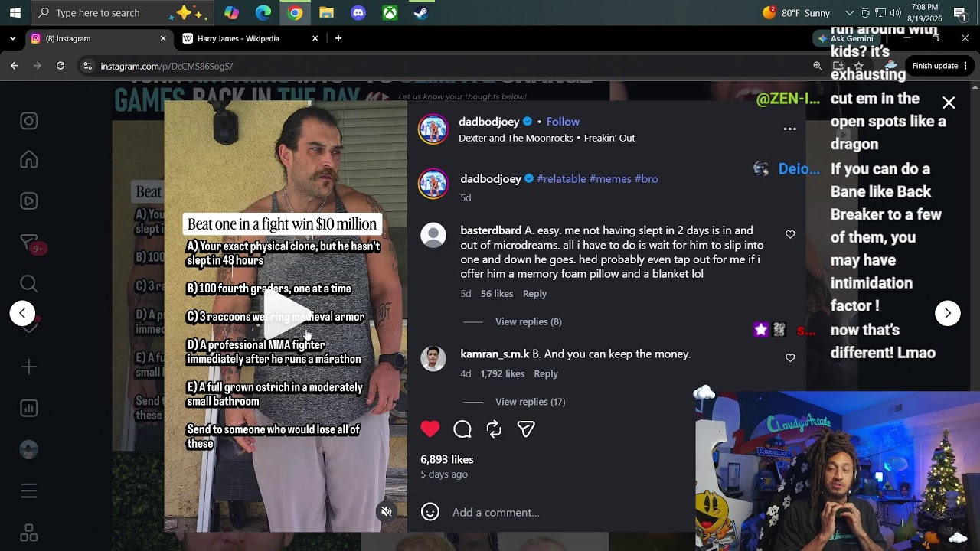This screenshot has height=551, width=980.
Task: Show hidden system tray icons chevron
Action: click(x=849, y=12)
